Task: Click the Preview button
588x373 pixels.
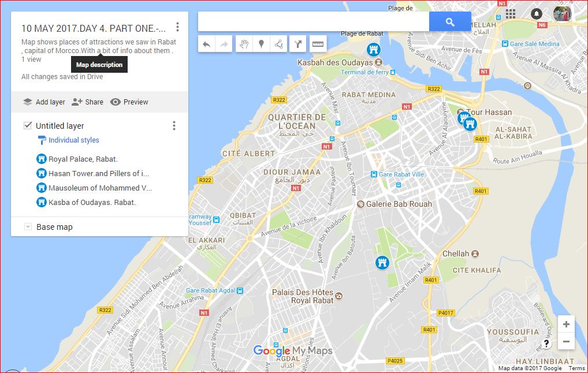Action: tap(129, 102)
